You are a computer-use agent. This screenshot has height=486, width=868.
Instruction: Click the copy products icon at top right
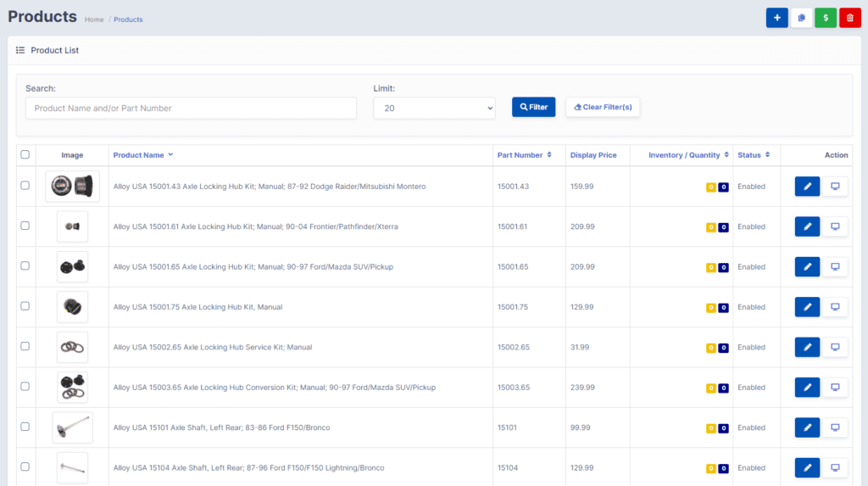tap(801, 18)
